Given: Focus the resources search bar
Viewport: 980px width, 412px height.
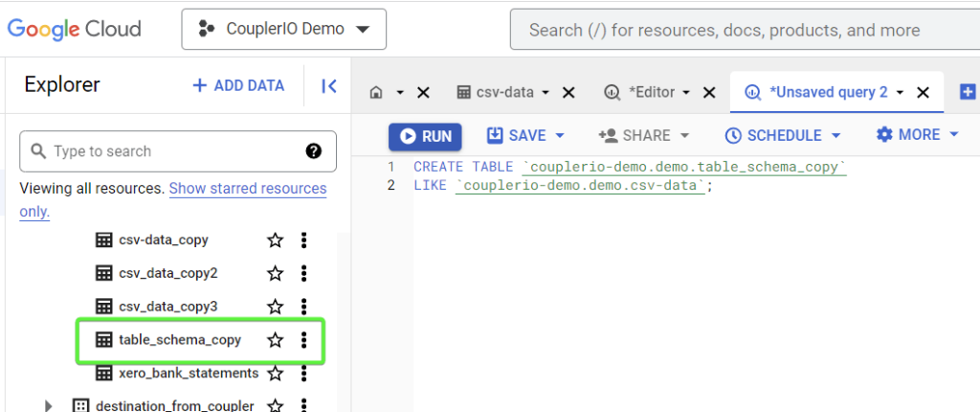Looking at the screenshot, I should click(745, 30).
